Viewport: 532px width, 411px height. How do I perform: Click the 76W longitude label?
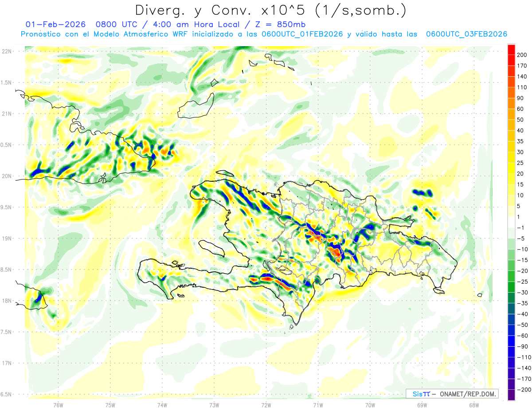point(58,405)
